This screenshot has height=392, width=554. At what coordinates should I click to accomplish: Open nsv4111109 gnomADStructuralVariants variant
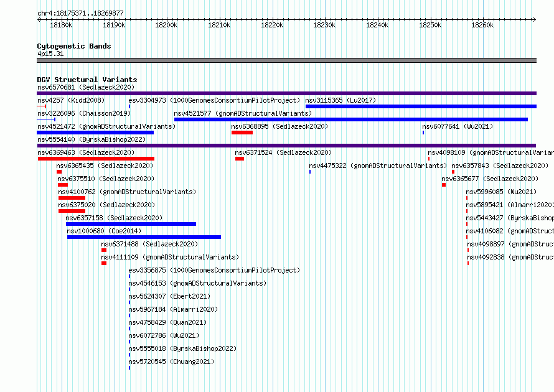170,257
